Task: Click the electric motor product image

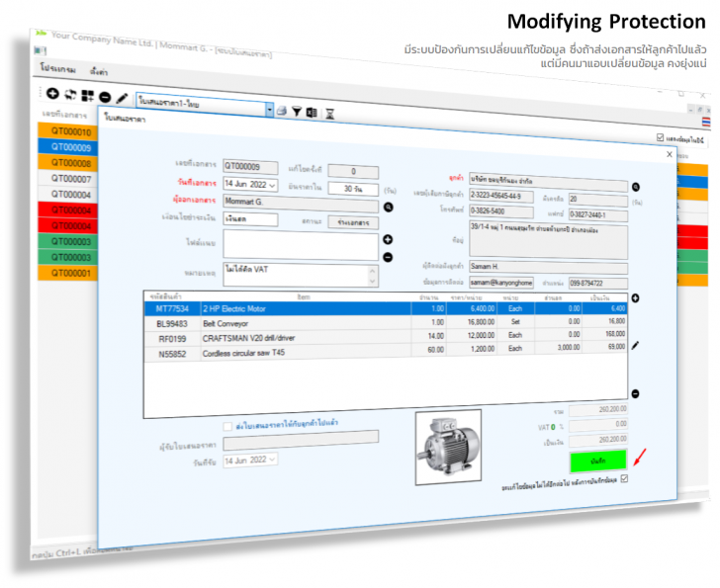Action: coord(448,448)
